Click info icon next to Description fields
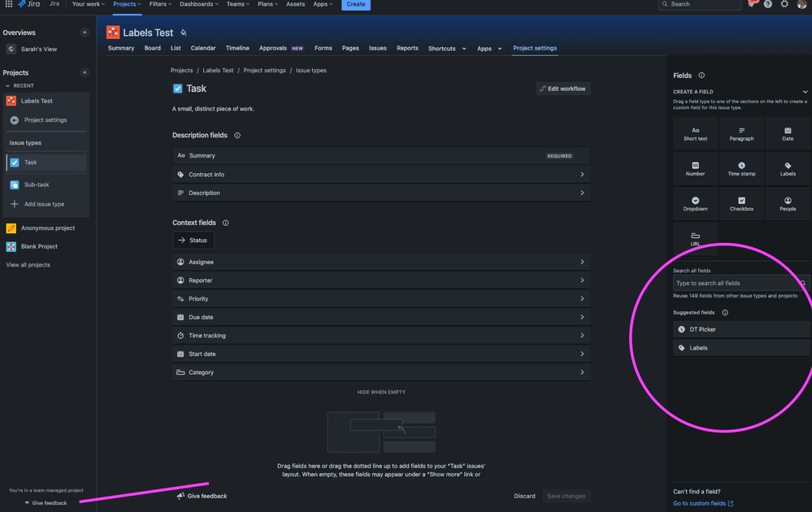 pos(237,135)
